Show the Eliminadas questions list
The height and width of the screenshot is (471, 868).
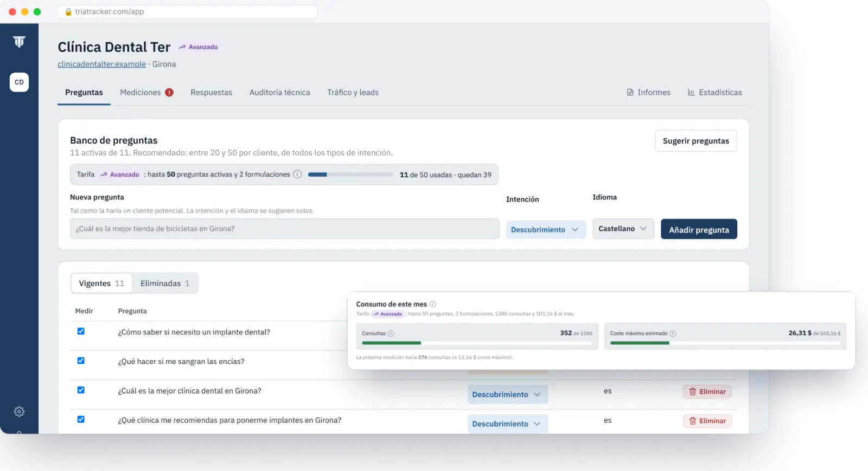[165, 283]
